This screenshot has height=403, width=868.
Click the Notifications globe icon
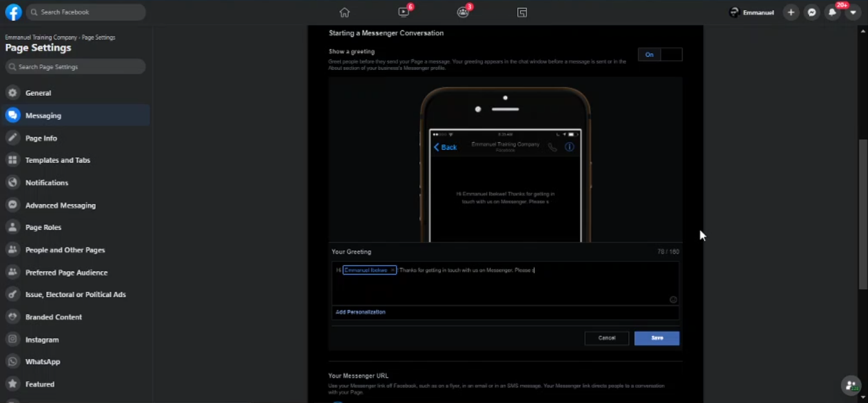pyautogui.click(x=12, y=183)
